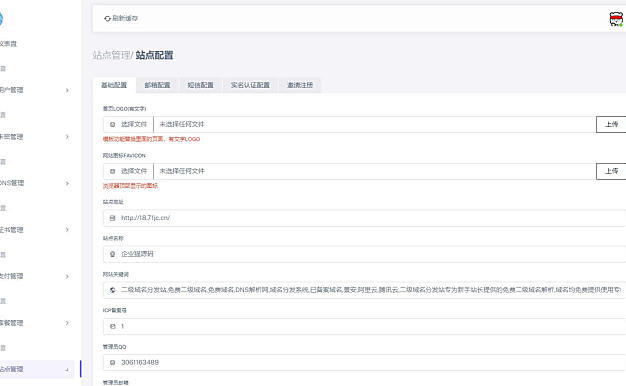The height and width of the screenshot is (386, 626).
Task: Click the ICP备案号 input field
Action: [x=365, y=326]
